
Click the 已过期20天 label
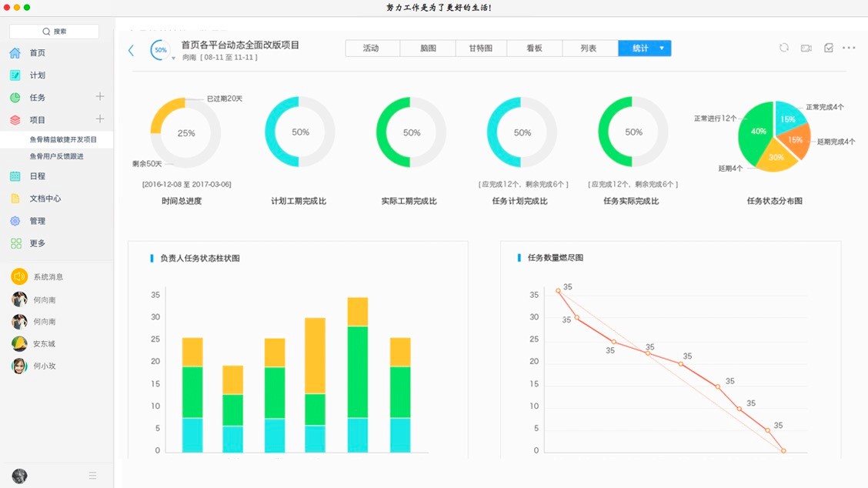pos(225,99)
